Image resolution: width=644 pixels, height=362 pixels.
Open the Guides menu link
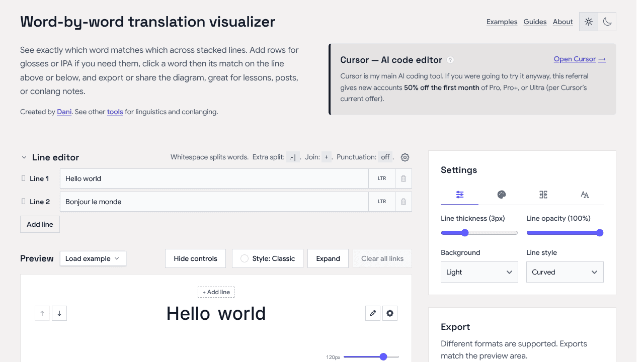535,22
